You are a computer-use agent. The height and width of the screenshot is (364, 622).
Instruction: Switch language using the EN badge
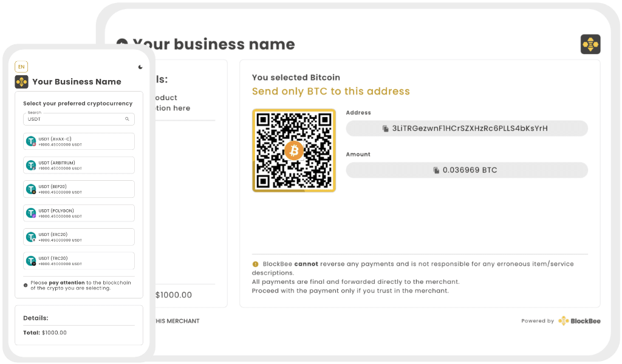(x=21, y=66)
